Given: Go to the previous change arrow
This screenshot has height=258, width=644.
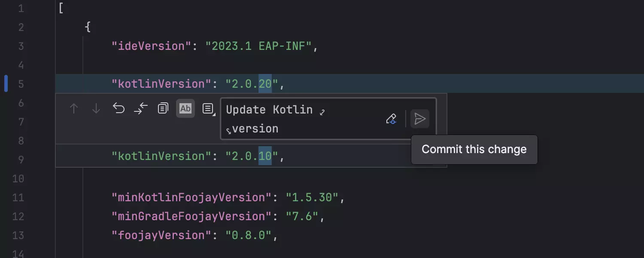Looking at the screenshot, I should pos(74,109).
